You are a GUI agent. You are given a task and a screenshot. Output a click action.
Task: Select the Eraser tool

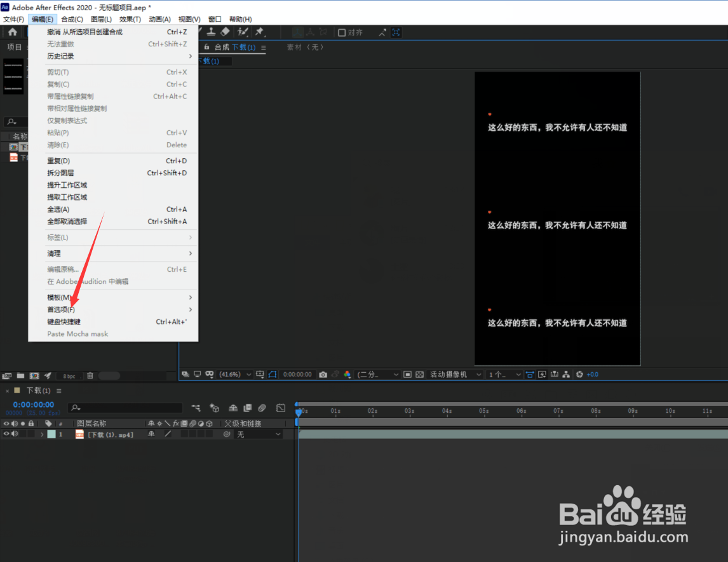pyautogui.click(x=225, y=32)
